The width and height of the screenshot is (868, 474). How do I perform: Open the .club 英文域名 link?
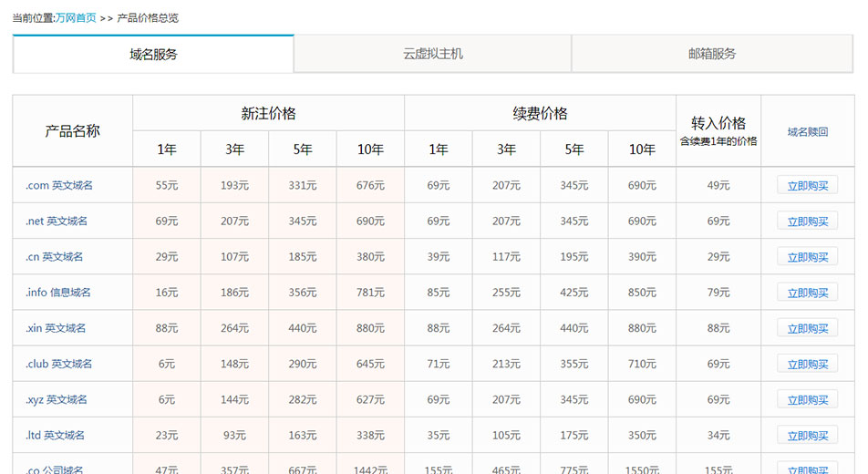59,364
